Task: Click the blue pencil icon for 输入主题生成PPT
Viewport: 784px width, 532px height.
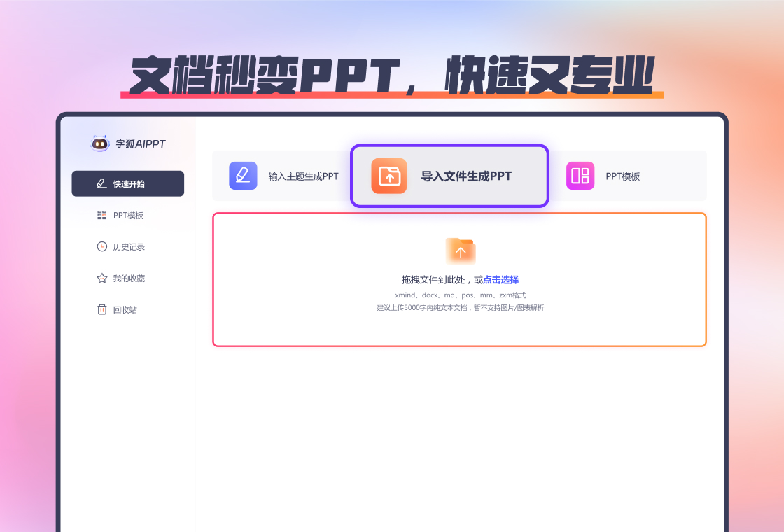Action: [x=243, y=176]
